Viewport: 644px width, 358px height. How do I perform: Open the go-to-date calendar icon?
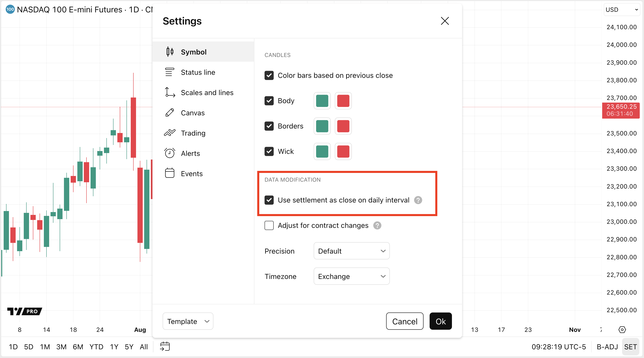pos(165,346)
